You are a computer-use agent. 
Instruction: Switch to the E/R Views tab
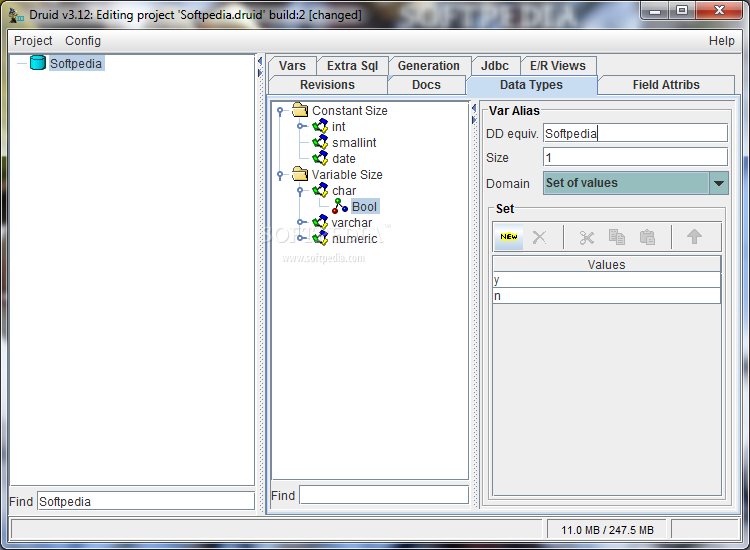tap(558, 66)
